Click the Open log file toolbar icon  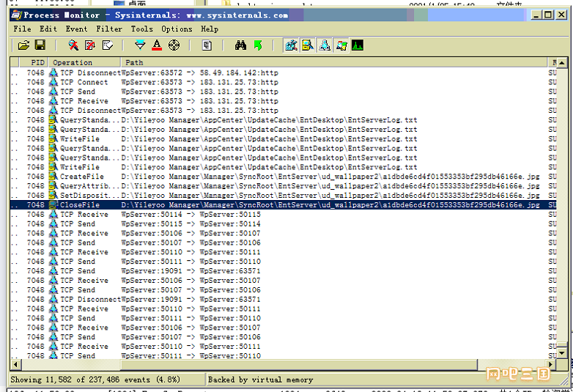(x=23, y=45)
